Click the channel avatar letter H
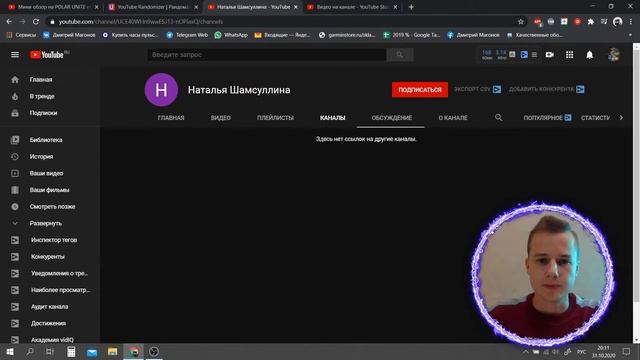640x360 pixels. 161,90
